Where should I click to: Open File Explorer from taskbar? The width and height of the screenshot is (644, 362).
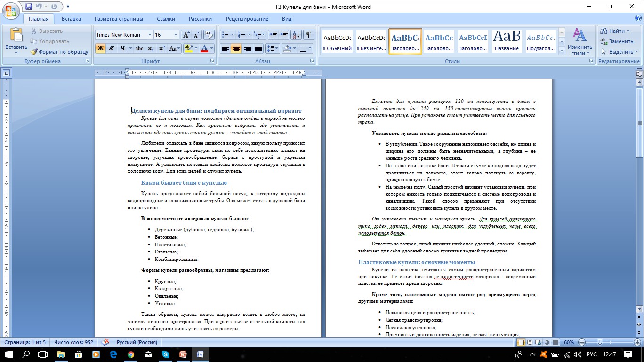click(x=61, y=354)
